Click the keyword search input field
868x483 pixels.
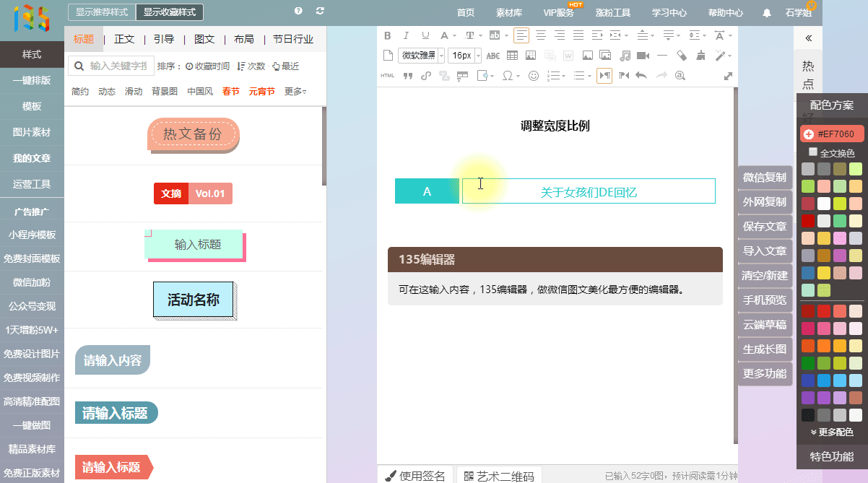click(x=118, y=66)
